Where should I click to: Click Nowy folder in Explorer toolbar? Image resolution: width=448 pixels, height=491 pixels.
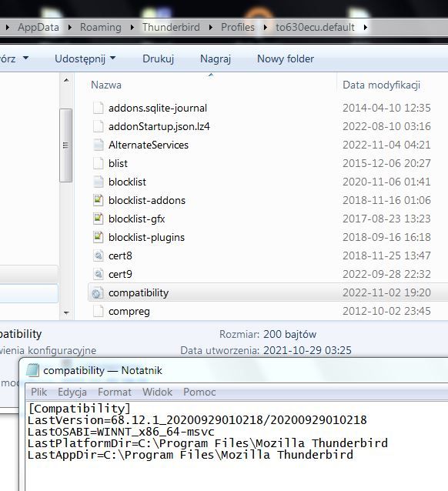point(286,58)
